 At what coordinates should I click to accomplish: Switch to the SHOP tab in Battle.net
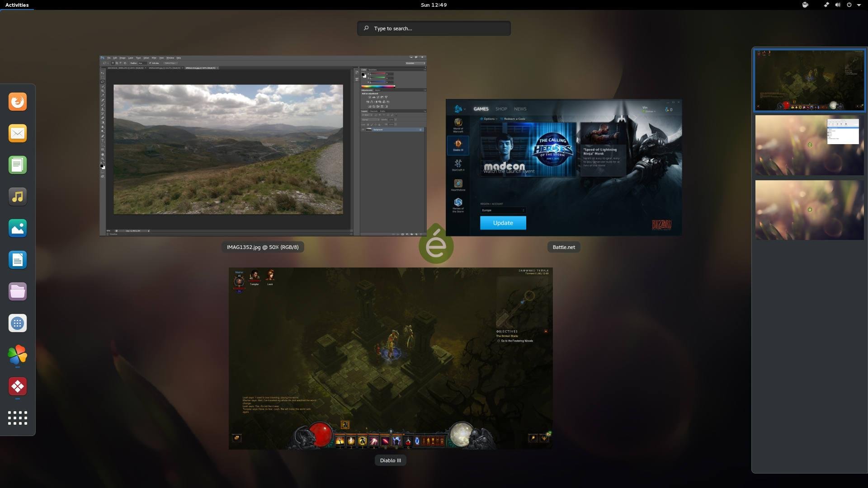(501, 109)
